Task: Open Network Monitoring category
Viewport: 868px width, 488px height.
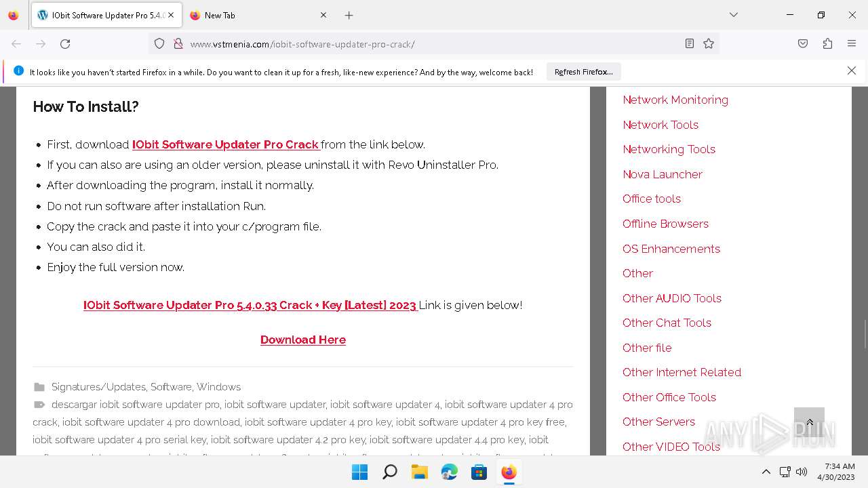Action: [675, 100]
